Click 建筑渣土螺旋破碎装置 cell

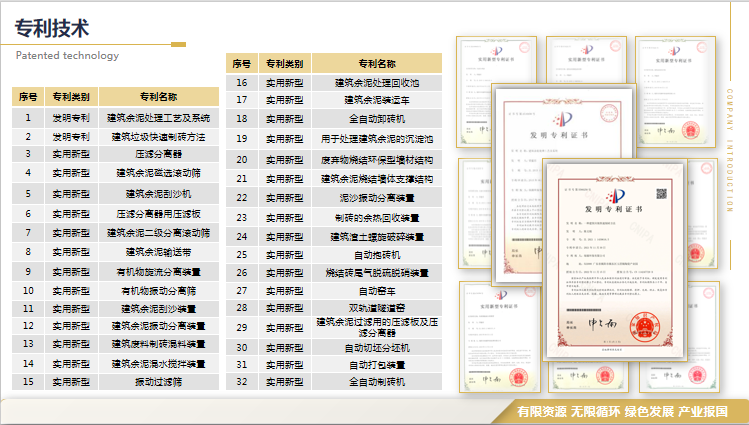377,237
